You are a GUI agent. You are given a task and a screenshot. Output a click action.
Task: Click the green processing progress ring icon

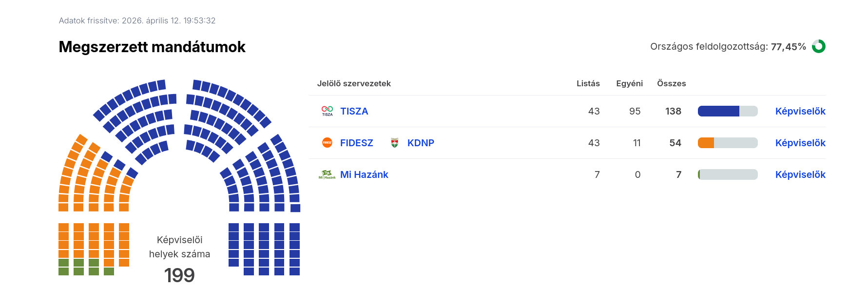(819, 46)
